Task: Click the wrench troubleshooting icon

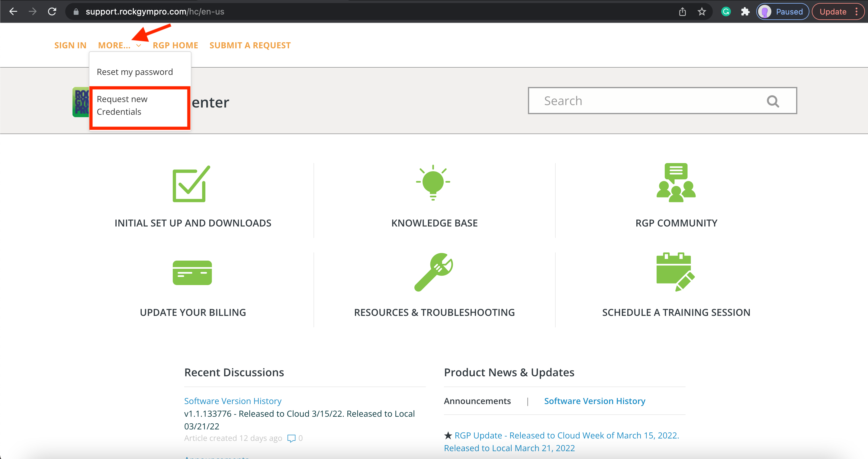Action: (x=434, y=272)
